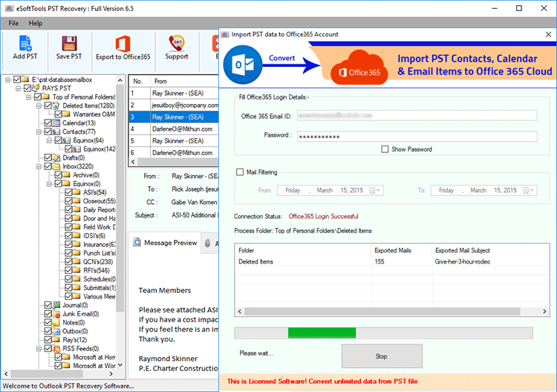Click the Equinox(64) contacts icon
The width and height of the screenshot is (557, 392).
click(67, 140)
